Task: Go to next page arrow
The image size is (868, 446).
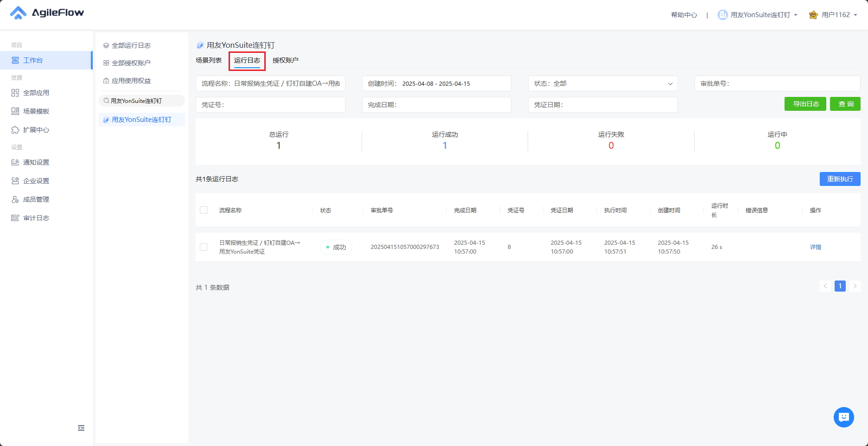Action: pos(855,286)
